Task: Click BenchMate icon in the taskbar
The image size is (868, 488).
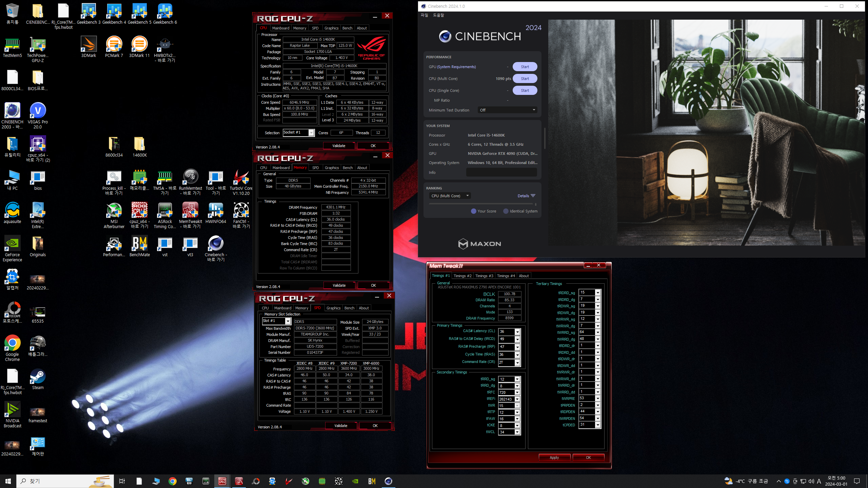Action: coord(372,481)
